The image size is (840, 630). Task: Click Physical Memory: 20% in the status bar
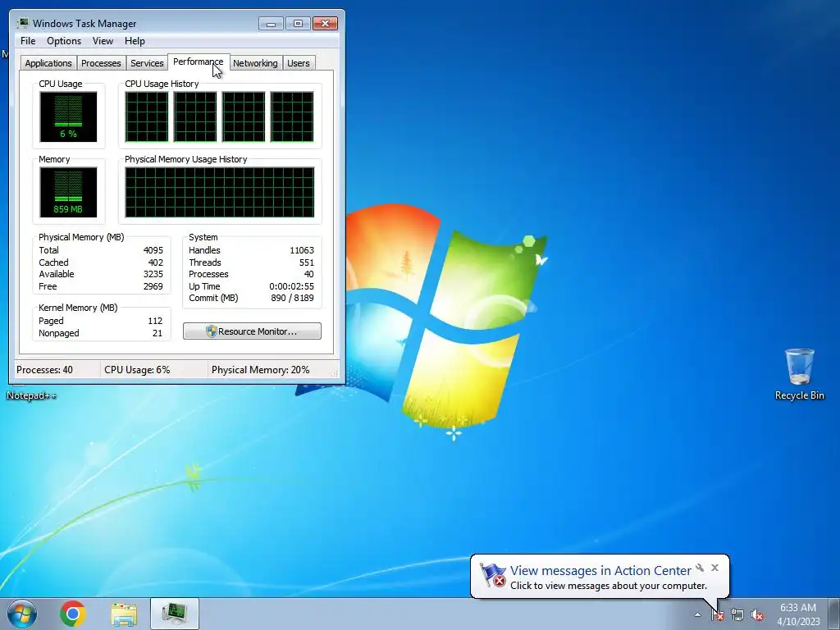point(260,370)
